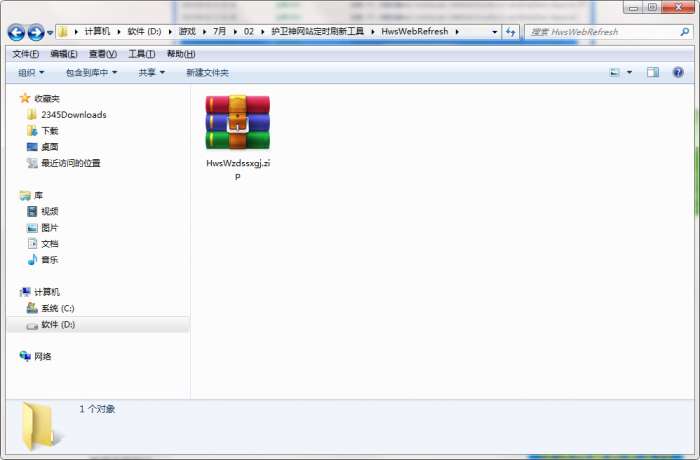This screenshot has height=460, width=700.
Task: Open the 组织 dropdown
Action: (31, 72)
